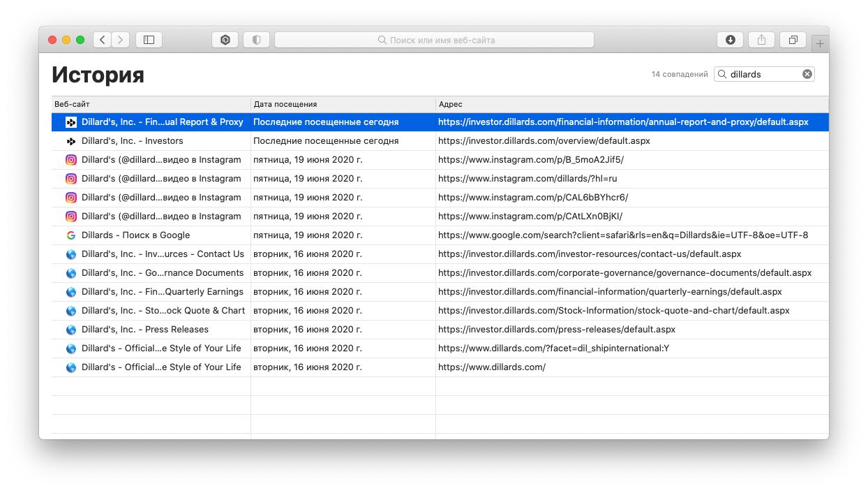Select Dillard's, Inc. - Sto...ock Quote & Chart

pos(163,311)
